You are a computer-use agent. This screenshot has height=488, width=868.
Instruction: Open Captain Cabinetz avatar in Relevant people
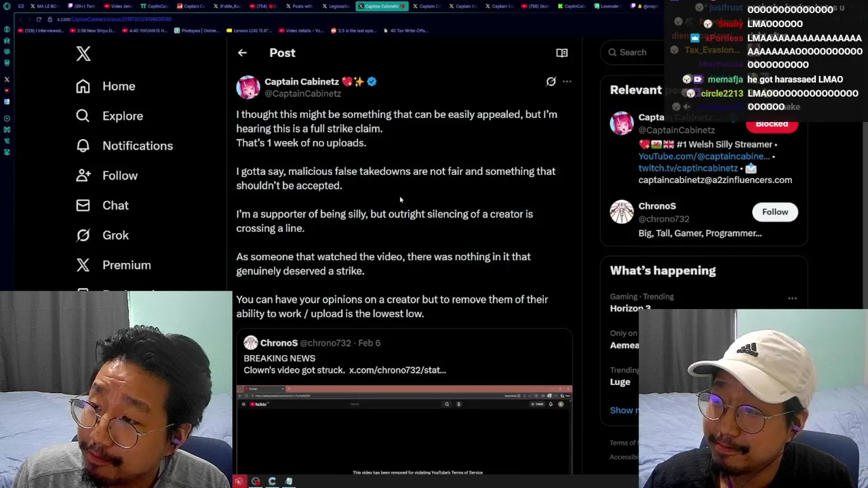point(621,124)
